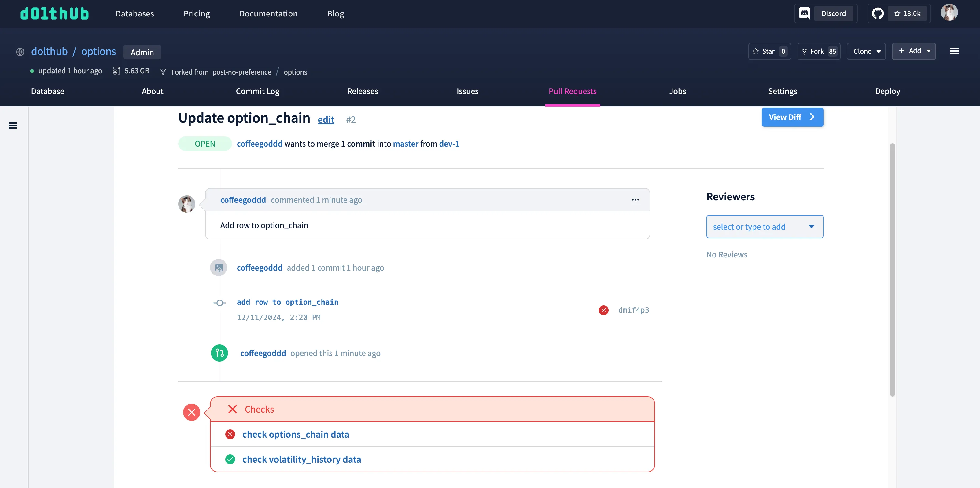Click the View Diff button

point(792,117)
